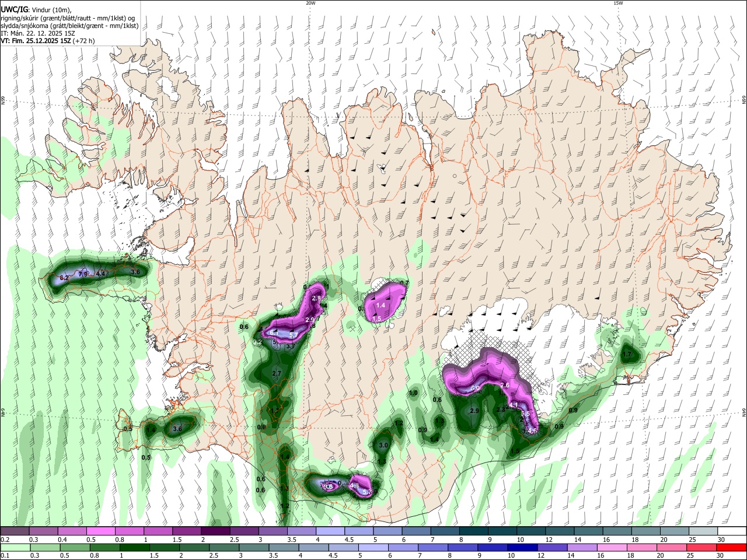
Task: Click the "4.6" precipitation value
Action: click(532, 430)
